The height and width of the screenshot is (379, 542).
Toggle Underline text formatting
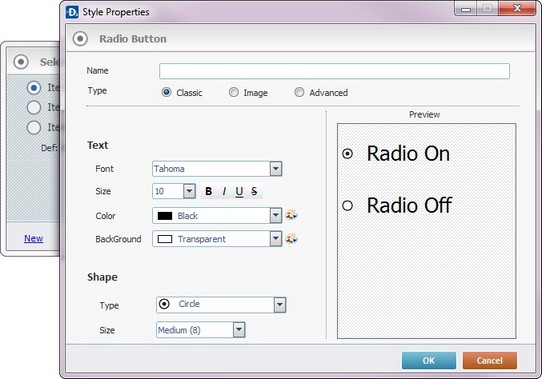pyautogui.click(x=239, y=191)
